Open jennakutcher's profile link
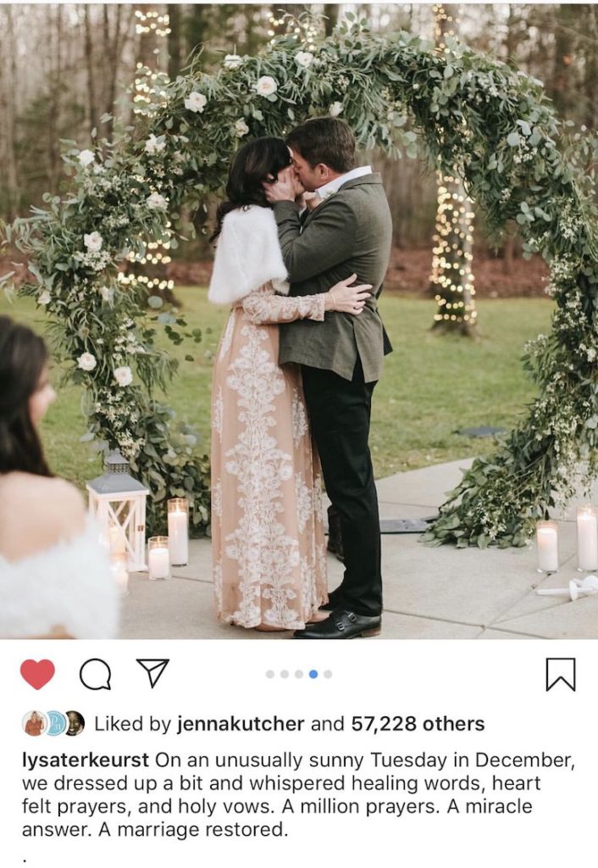598x868 pixels. pos(241,724)
